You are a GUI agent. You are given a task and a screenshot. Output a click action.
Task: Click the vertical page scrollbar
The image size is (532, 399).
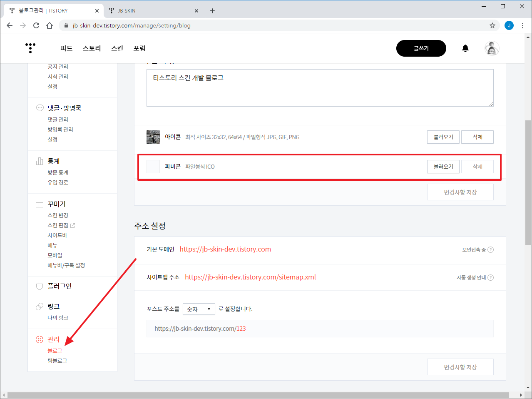tap(528, 183)
